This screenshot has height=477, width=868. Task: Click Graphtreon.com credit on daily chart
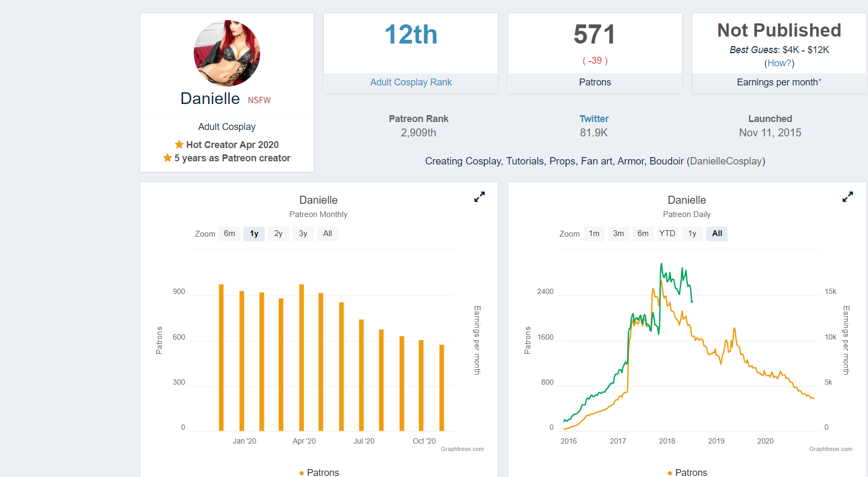[830, 449]
